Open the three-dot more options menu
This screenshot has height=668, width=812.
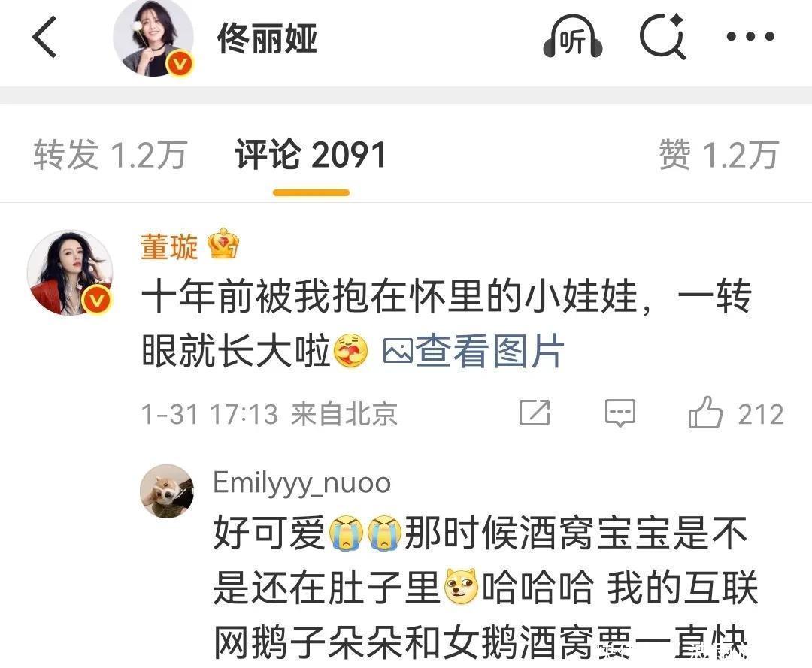click(x=750, y=37)
